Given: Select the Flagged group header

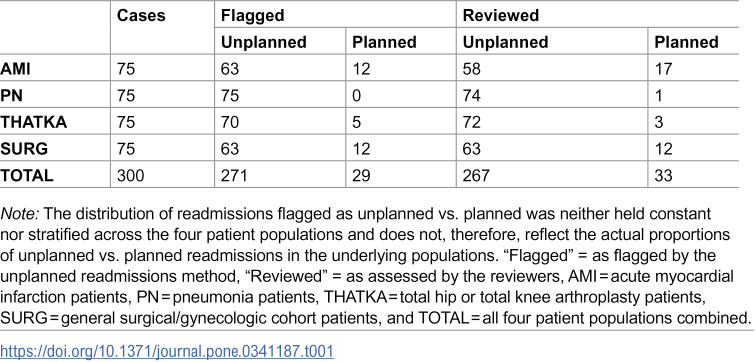Looking at the screenshot, I should click(x=253, y=16).
